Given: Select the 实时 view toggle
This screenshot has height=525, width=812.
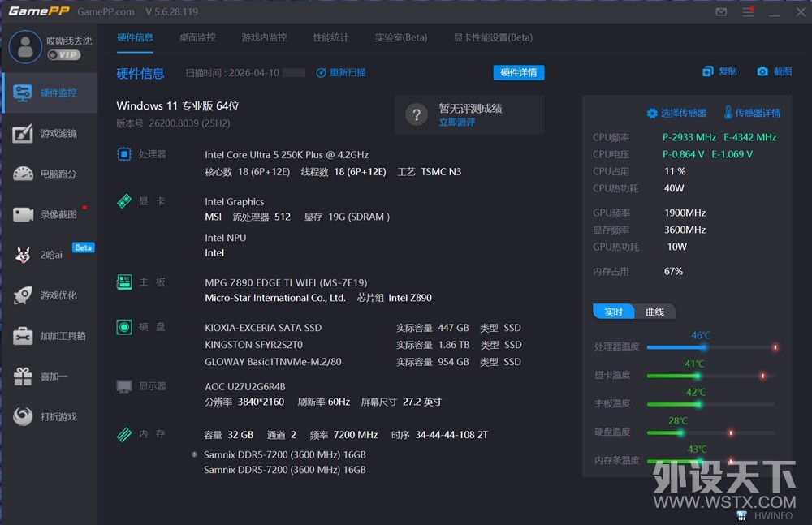Looking at the screenshot, I should click(613, 312).
